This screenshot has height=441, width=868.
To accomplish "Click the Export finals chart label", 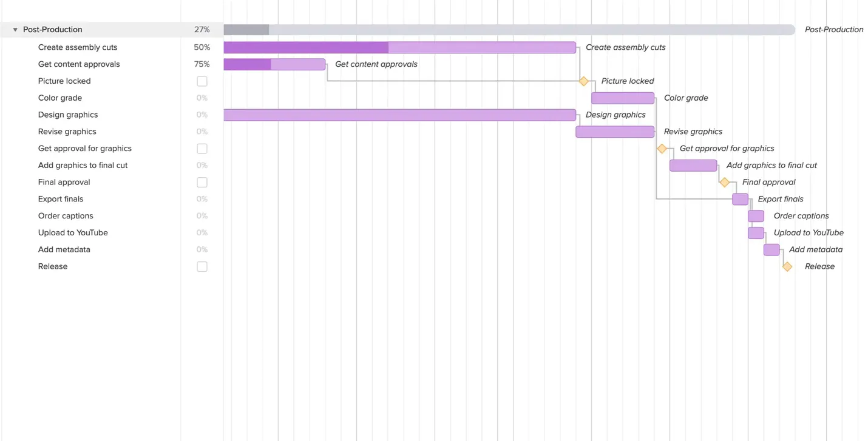I will (781, 199).
